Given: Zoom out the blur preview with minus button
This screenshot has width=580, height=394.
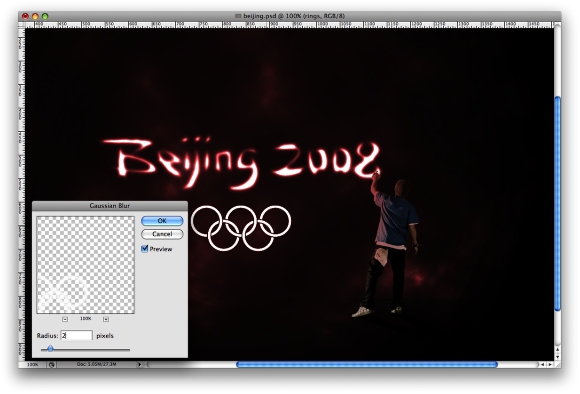Looking at the screenshot, I should pyautogui.click(x=65, y=319).
